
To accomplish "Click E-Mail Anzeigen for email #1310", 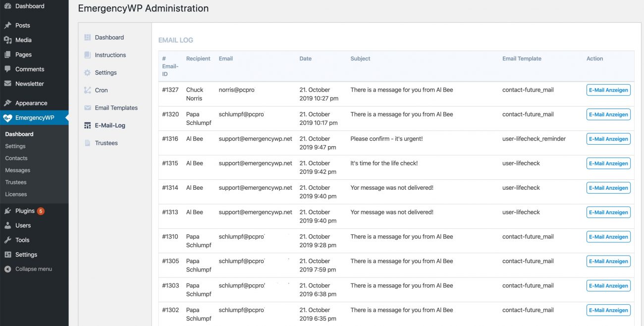I will coord(608,237).
